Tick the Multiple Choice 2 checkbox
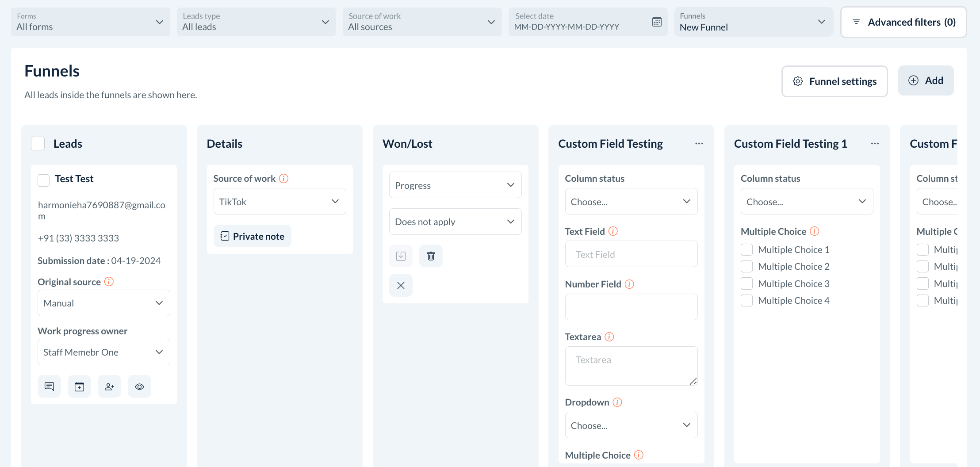The width and height of the screenshot is (980, 467). point(746,267)
